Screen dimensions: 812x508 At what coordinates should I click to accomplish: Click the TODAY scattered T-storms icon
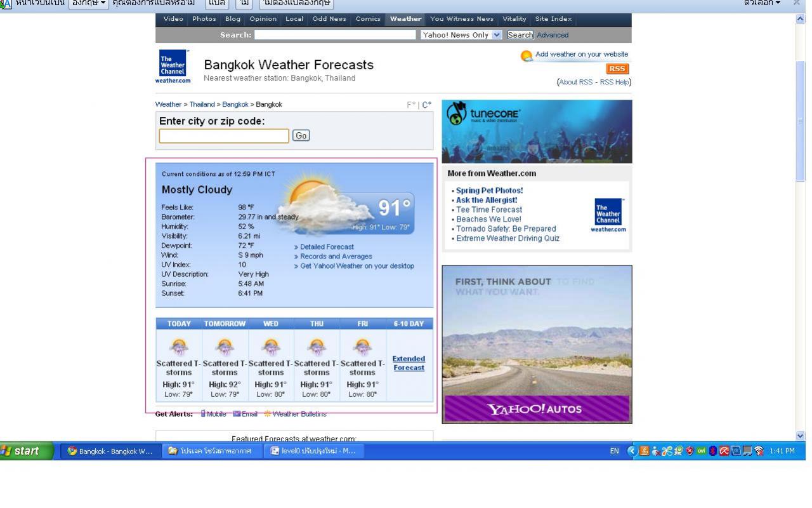[x=179, y=345]
